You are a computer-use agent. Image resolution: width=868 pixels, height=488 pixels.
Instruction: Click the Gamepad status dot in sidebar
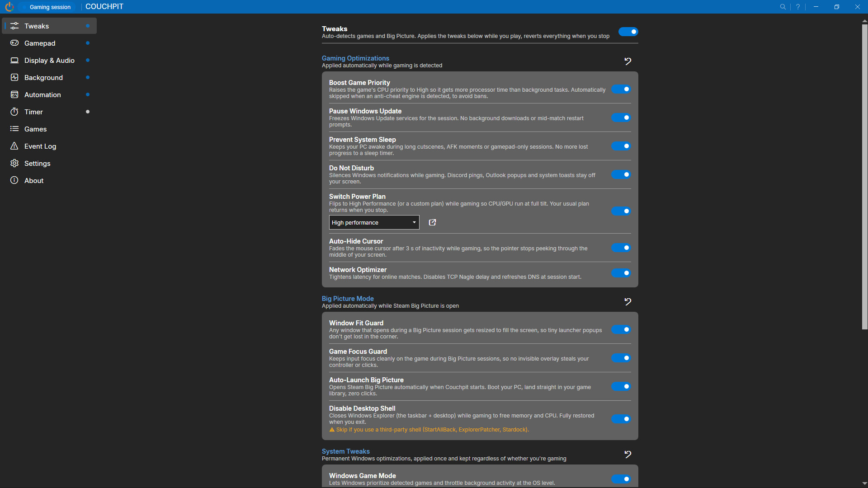pos(88,43)
